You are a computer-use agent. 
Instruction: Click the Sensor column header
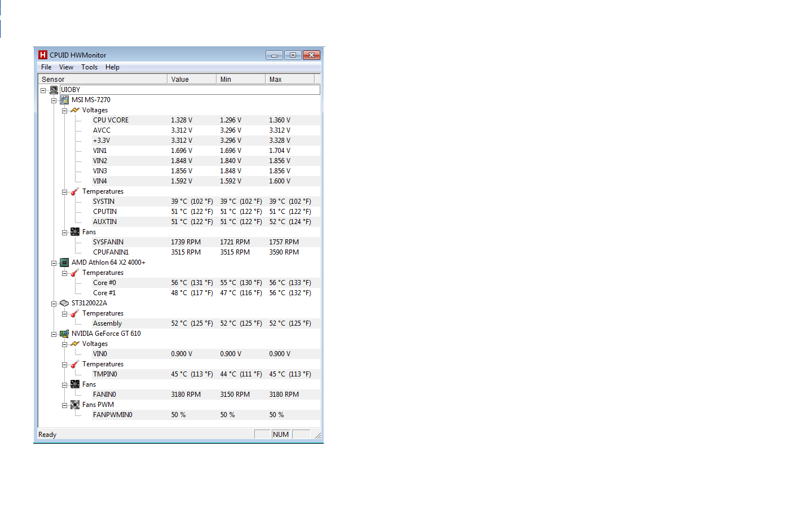click(x=103, y=79)
